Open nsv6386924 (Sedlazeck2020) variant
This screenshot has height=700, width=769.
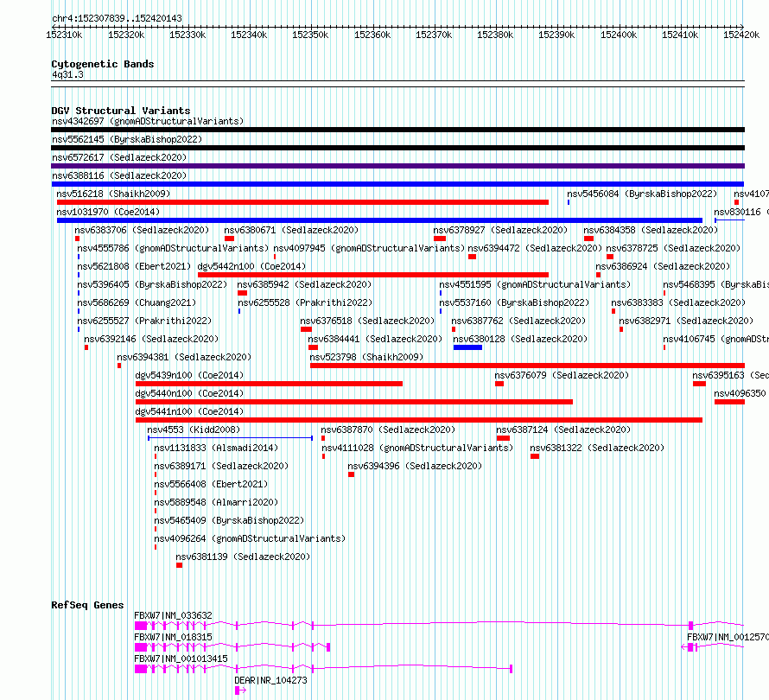point(663,266)
